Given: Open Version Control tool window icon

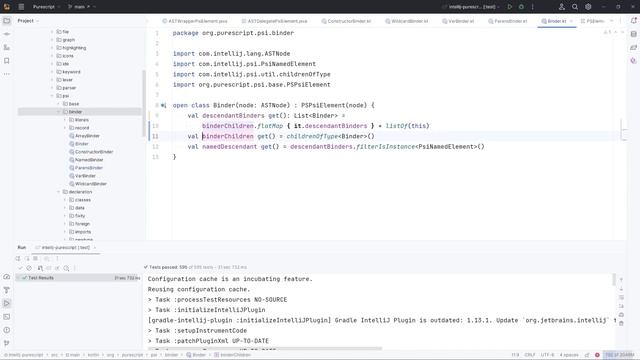Looking at the screenshot, I should (x=7, y=343).
